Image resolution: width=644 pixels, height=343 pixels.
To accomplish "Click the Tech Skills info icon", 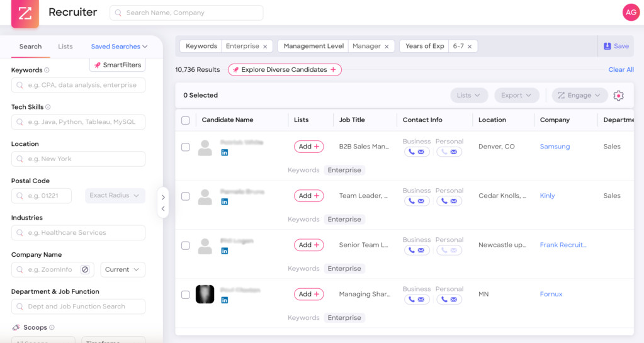I will 48,107.
